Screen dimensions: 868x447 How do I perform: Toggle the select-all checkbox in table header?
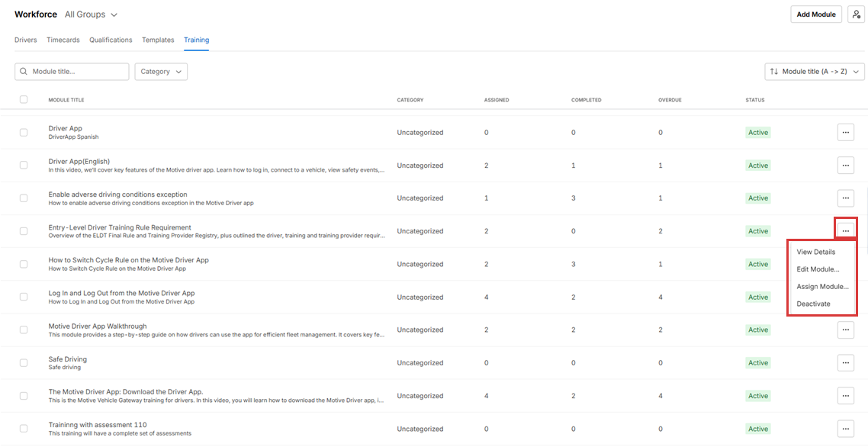pyautogui.click(x=24, y=99)
